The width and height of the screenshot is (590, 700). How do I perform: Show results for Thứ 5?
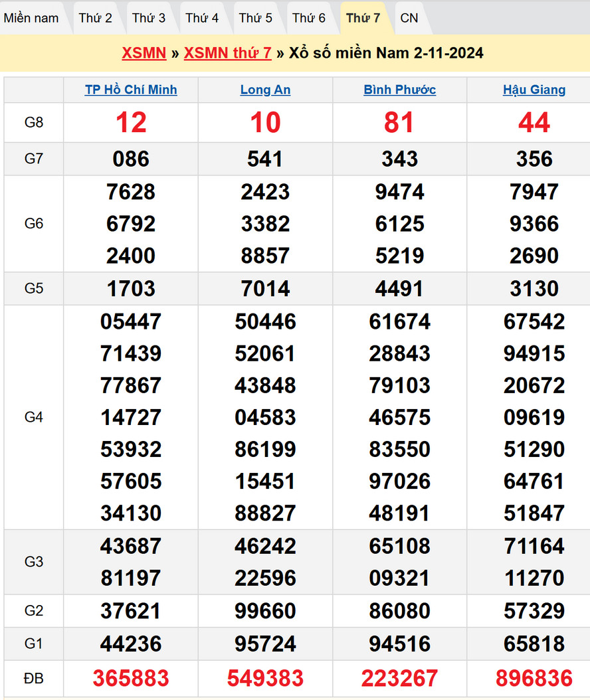[x=256, y=18]
